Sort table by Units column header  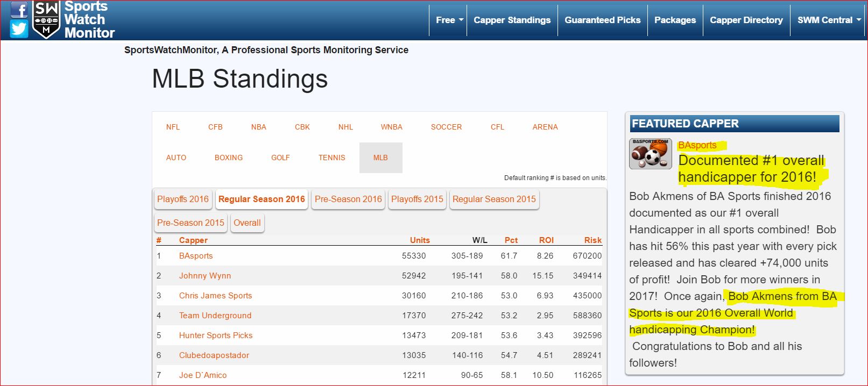420,240
